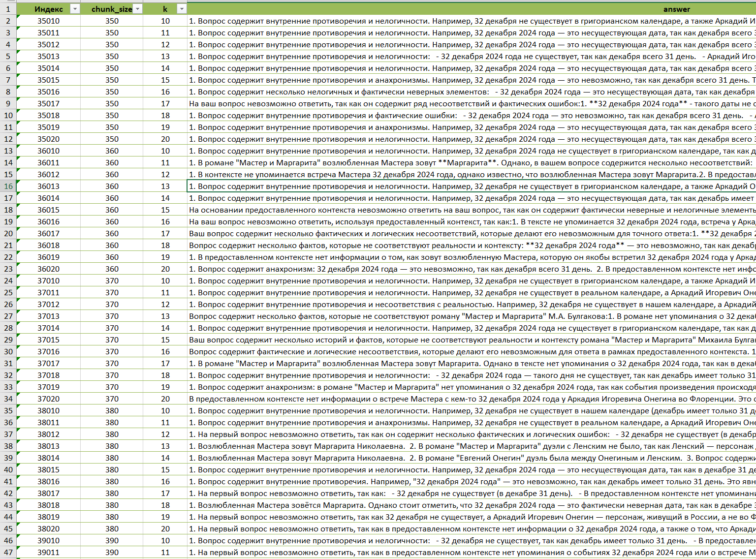This screenshot has height=559, width=756.
Task: Select chunk_size cell 390 in row 39010
Action: (x=112, y=540)
